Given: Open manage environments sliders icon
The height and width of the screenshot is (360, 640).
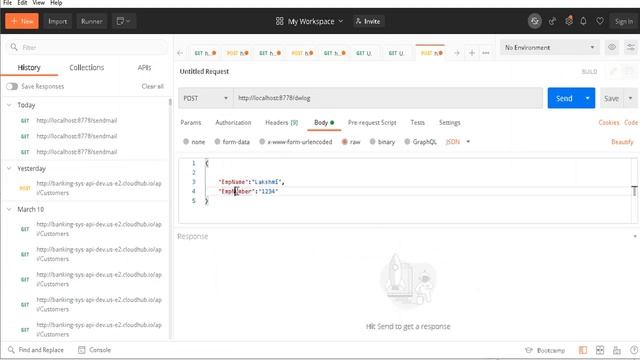Looking at the screenshot, I should [631, 47].
